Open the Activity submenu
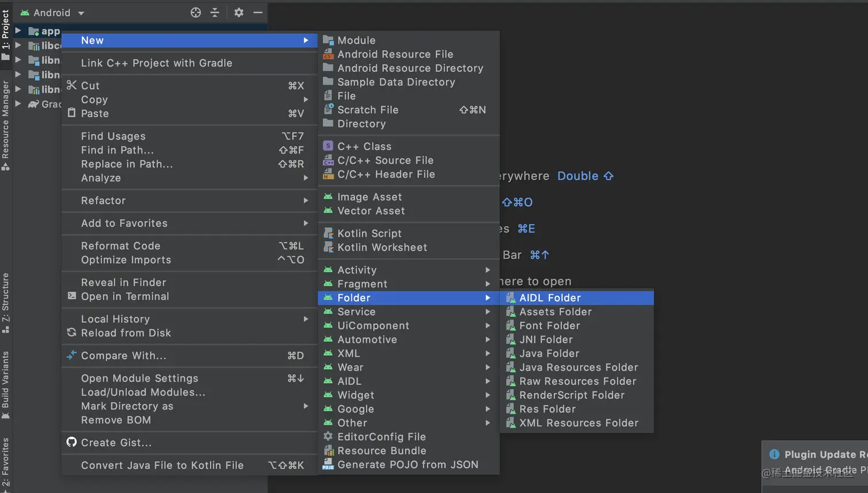Viewport: 868px width, 493px height. [356, 270]
